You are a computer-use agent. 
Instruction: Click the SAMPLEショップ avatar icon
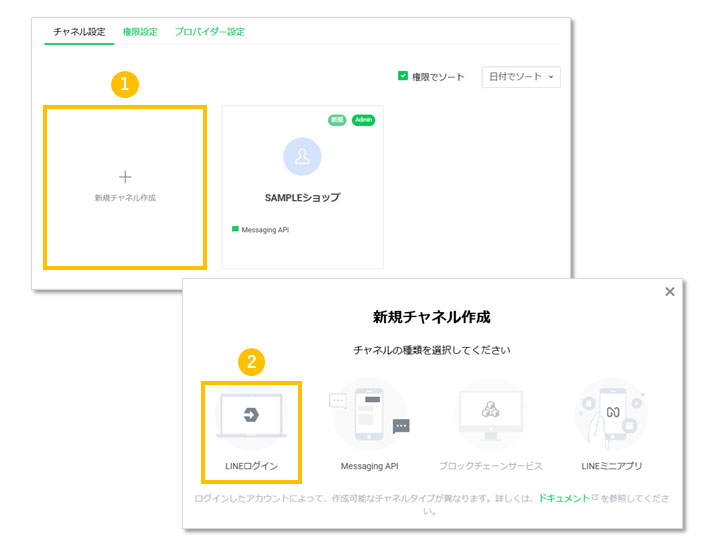coord(302,156)
